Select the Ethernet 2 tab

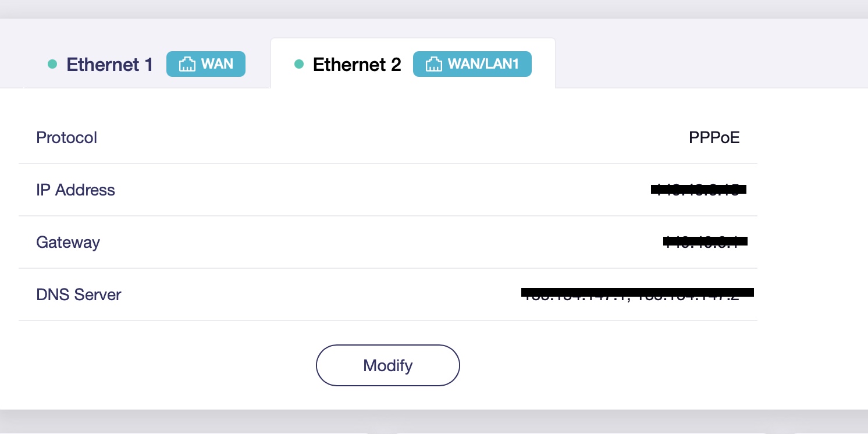(x=357, y=65)
